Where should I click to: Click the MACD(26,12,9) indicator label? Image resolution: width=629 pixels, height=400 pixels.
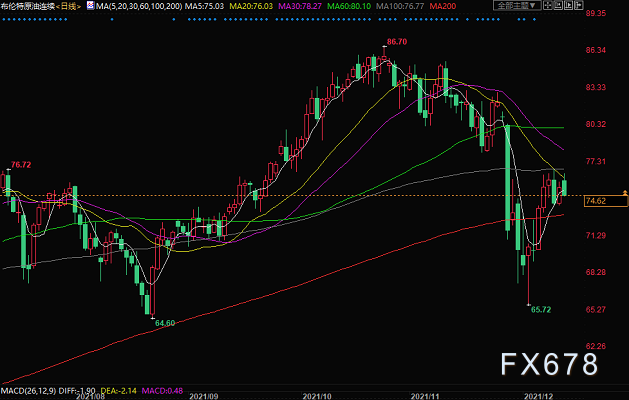pos(28,390)
